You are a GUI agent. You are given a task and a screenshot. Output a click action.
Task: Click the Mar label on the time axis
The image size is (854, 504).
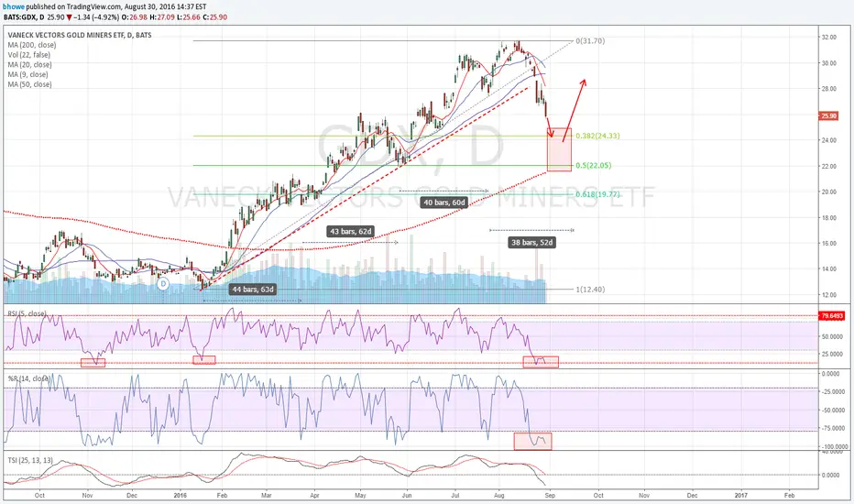point(266,496)
